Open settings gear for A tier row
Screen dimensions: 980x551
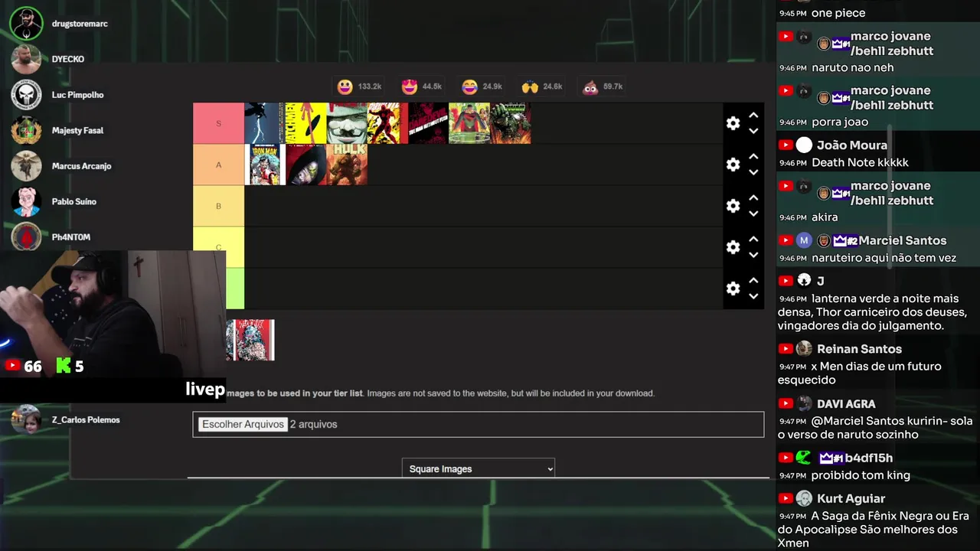tap(733, 165)
